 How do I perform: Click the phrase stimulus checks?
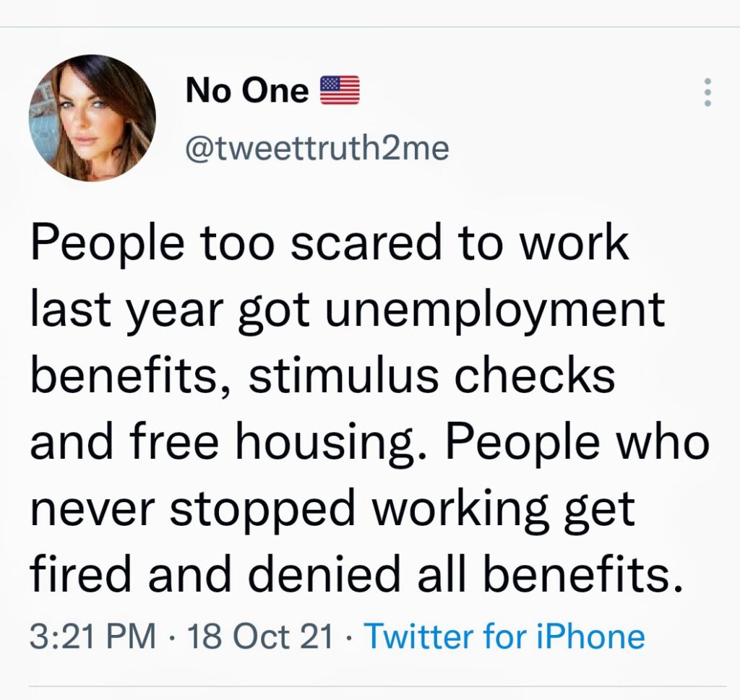[432, 377]
